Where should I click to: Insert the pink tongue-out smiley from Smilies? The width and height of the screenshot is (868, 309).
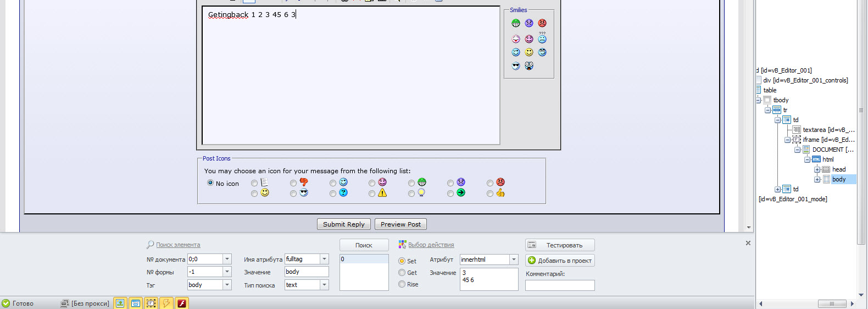(516, 39)
